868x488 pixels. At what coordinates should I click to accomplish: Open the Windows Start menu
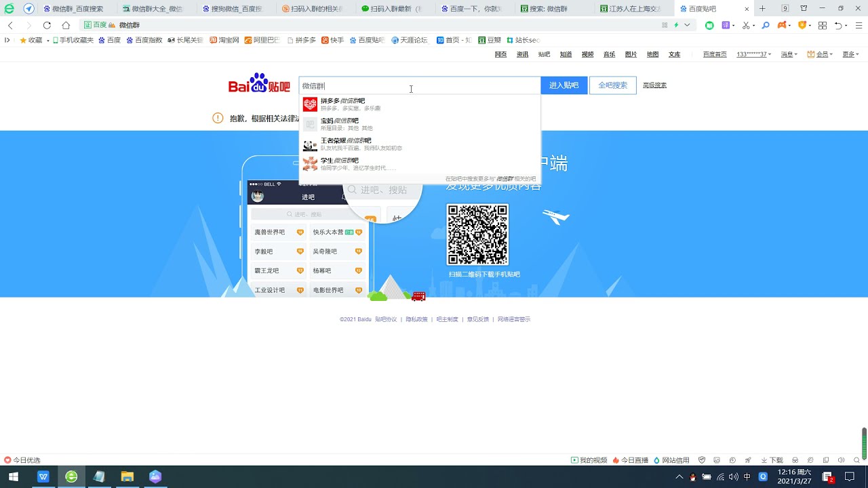(x=13, y=477)
